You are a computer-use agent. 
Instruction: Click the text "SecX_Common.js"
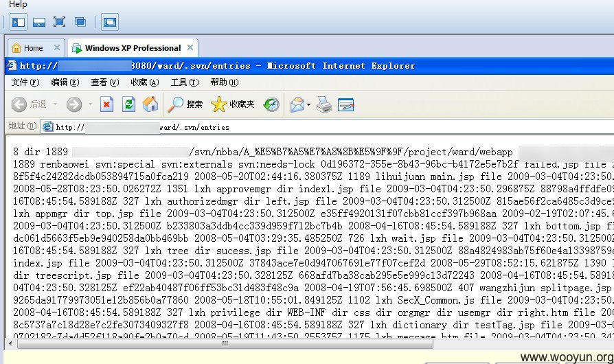point(436,300)
